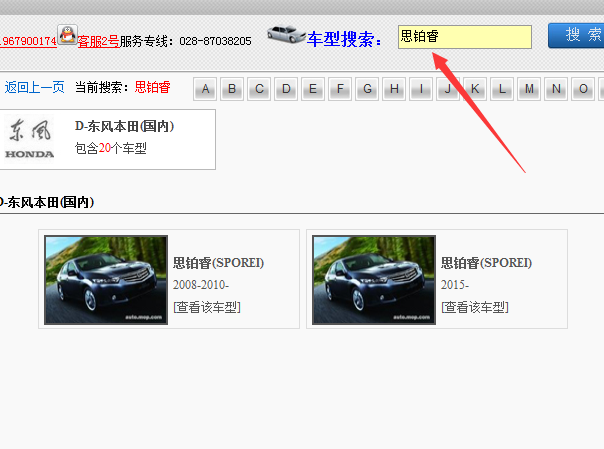604x449 pixels.
Task: Filter brands by letter C
Action: click(x=259, y=89)
